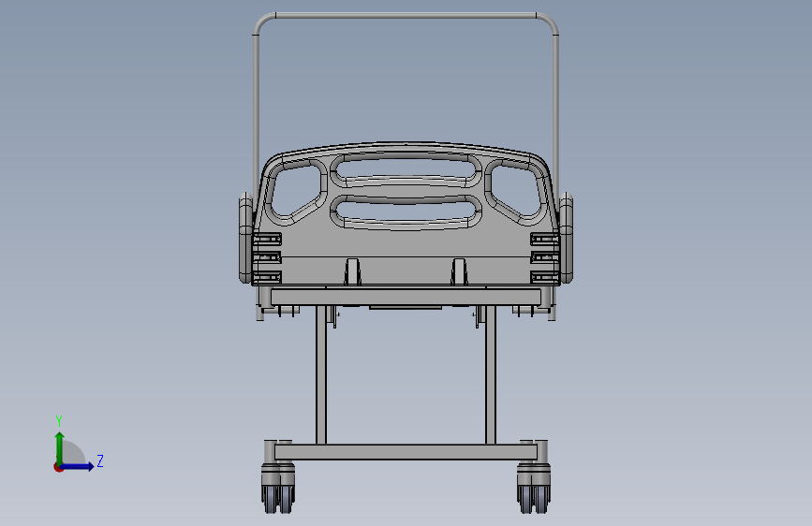Select the upper center handle slot on headboard
The image size is (812, 526).
[x=406, y=170]
